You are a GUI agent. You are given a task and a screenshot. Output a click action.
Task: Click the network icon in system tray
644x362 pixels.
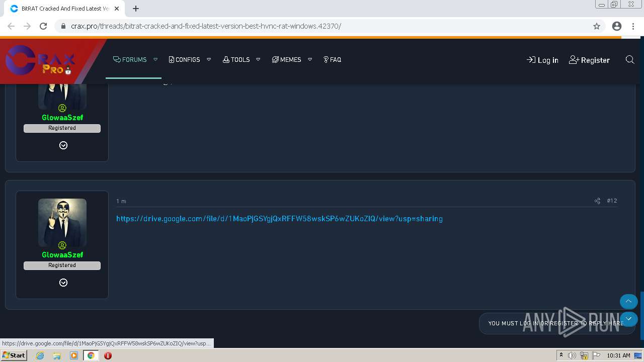point(584,355)
